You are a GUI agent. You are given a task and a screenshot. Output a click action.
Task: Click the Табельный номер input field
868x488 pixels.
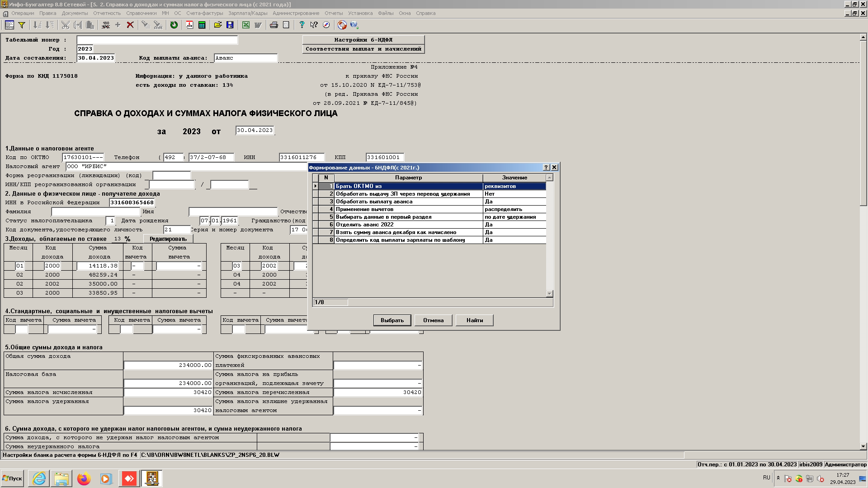tap(157, 40)
